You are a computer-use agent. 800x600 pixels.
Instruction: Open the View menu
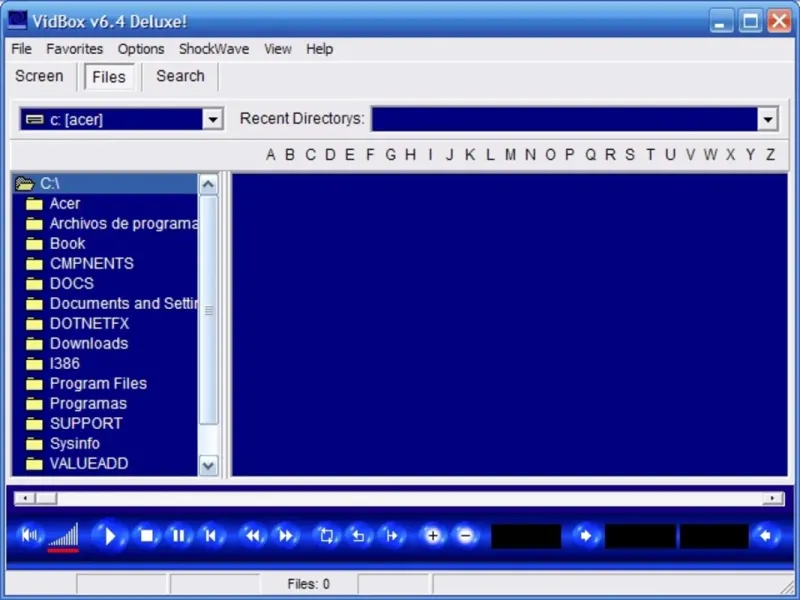click(278, 49)
